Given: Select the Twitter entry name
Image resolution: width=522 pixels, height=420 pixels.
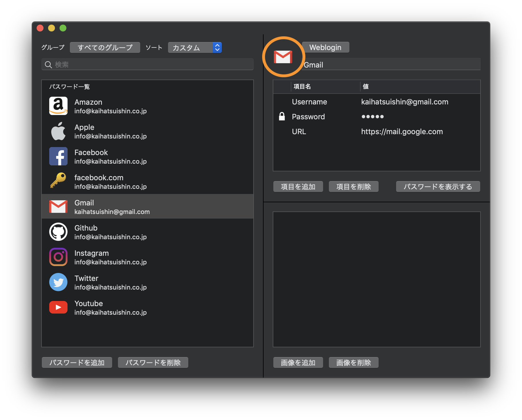Looking at the screenshot, I should (86, 278).
